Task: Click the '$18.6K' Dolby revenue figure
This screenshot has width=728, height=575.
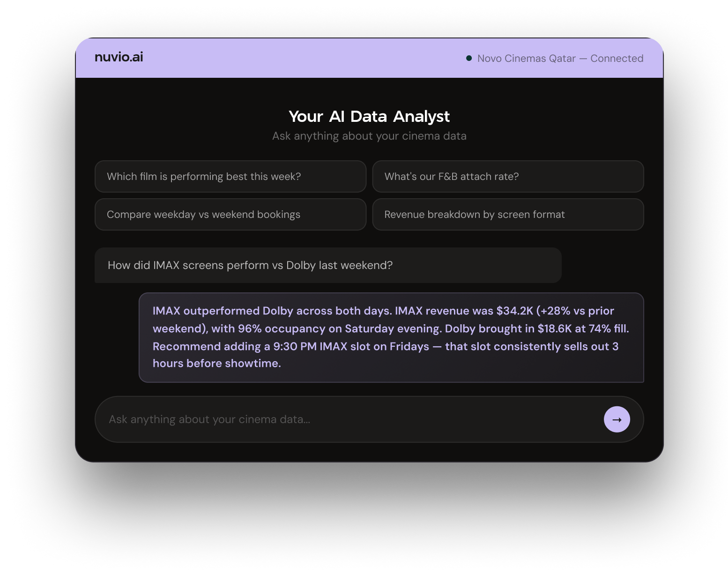Action: [x=554, y=329]
